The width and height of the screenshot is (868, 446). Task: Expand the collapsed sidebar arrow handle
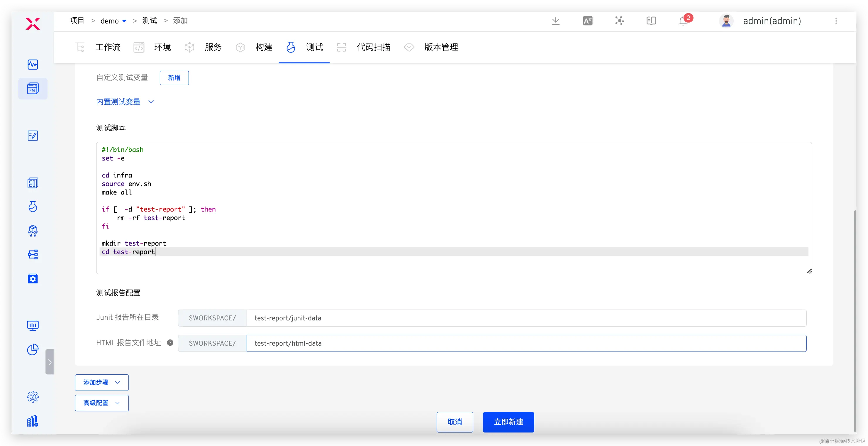50,362
